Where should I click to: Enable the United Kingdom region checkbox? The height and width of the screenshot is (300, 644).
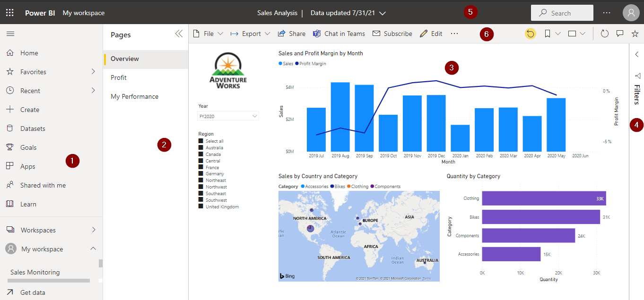point(201,206)
